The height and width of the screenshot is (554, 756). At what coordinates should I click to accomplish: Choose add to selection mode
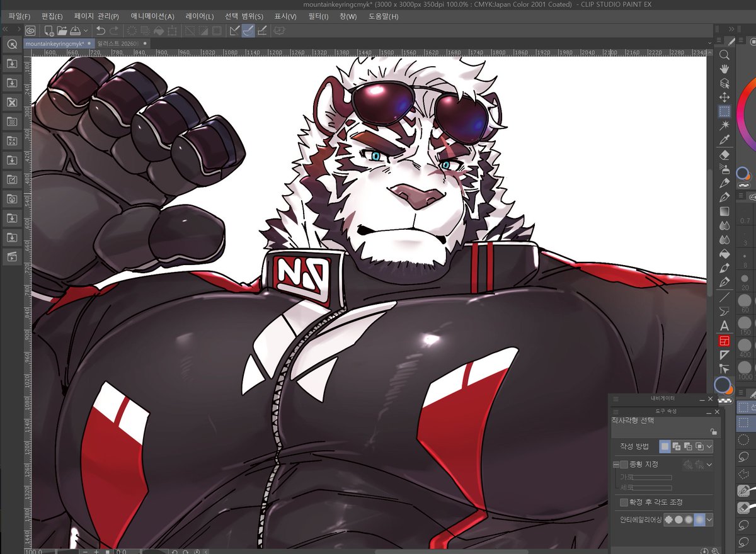(x=677, y=446)
